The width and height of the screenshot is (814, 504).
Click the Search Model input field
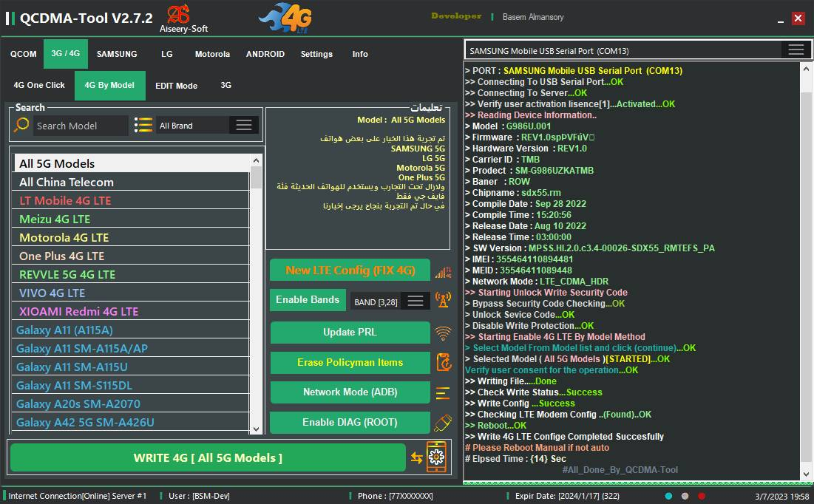[81, 126]
